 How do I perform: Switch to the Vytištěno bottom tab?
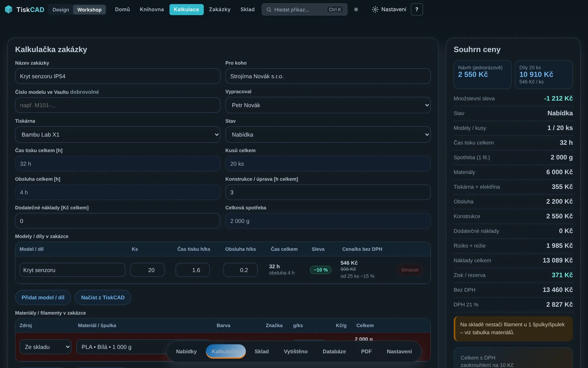coord(295,351)
